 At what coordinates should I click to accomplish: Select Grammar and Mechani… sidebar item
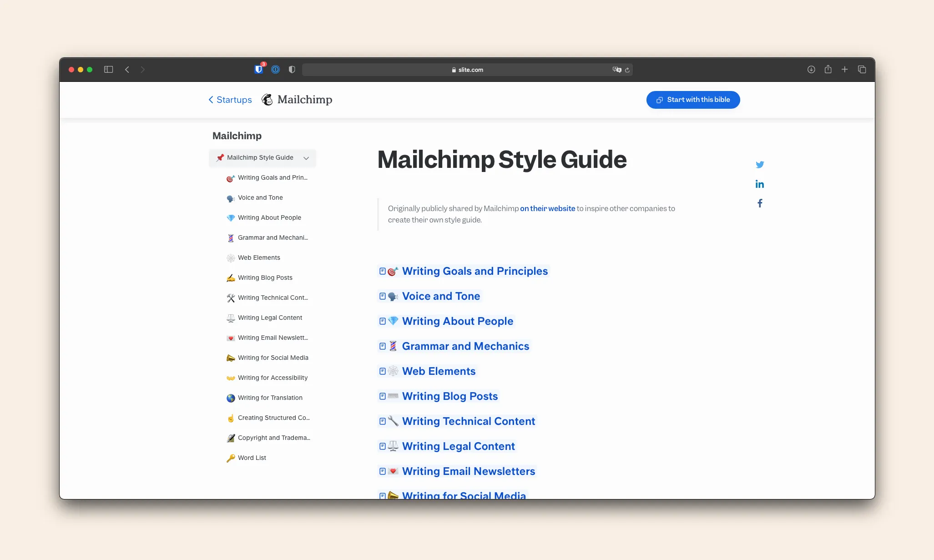268,237
